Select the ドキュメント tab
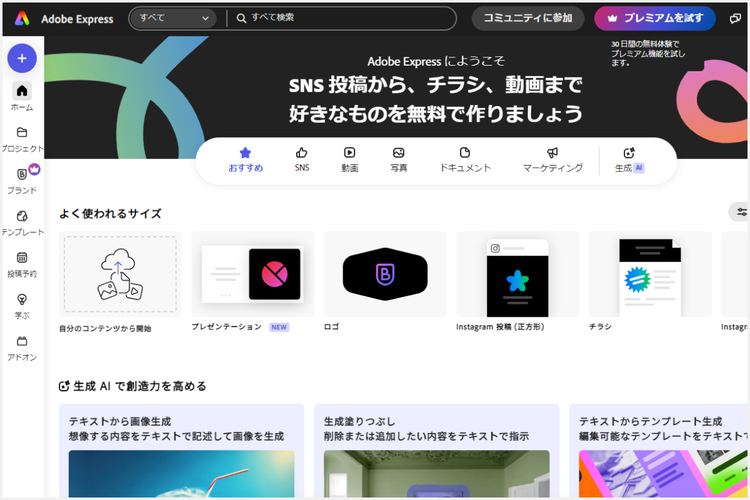This screenshot has width=750, height=500. [x=465, y=160]
